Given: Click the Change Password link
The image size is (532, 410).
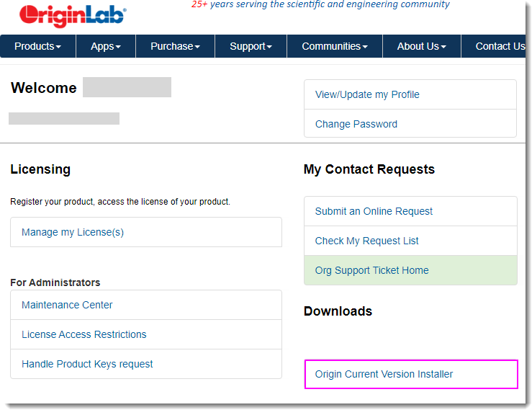Looking at the screenshot, I should (x=410, y=124).
